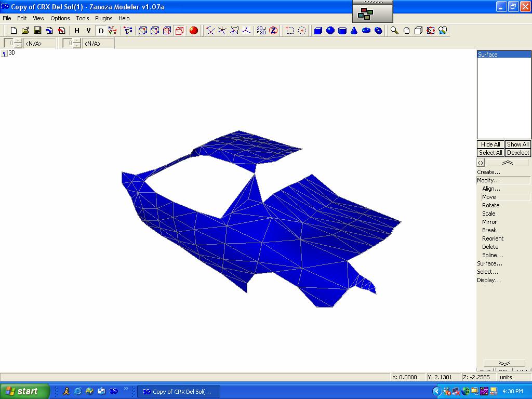Expand the Create... command group
The image size is (532, 399).
click(488, 172)
